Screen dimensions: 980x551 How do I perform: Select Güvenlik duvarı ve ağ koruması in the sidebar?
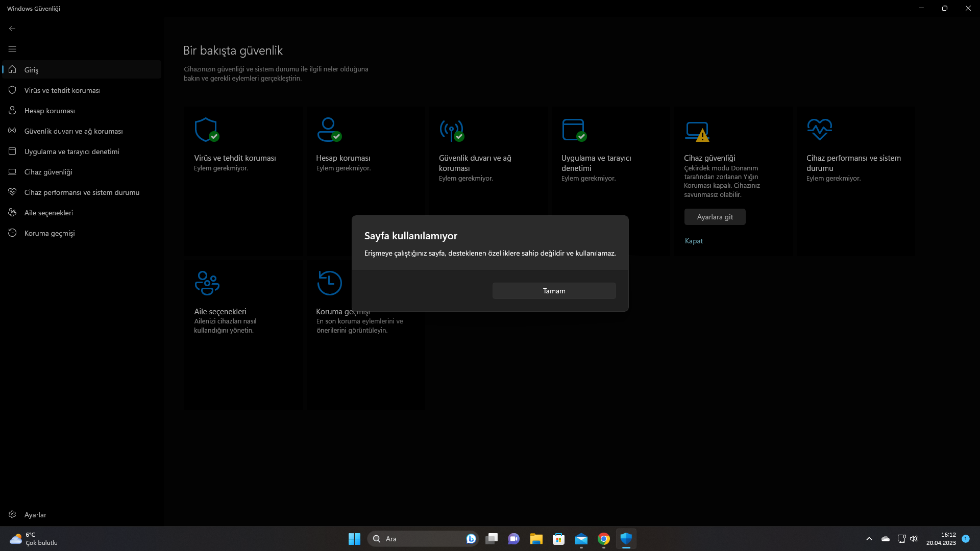point(73,131)
